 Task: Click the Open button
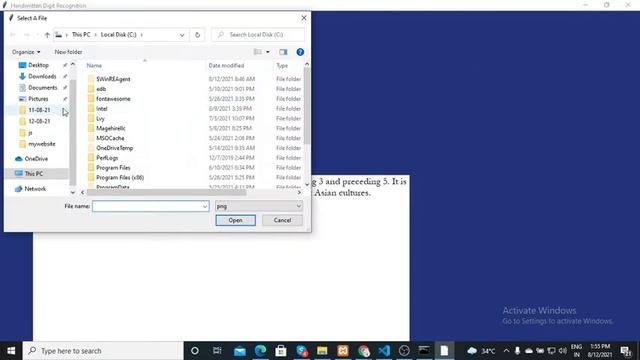(236, 220)
